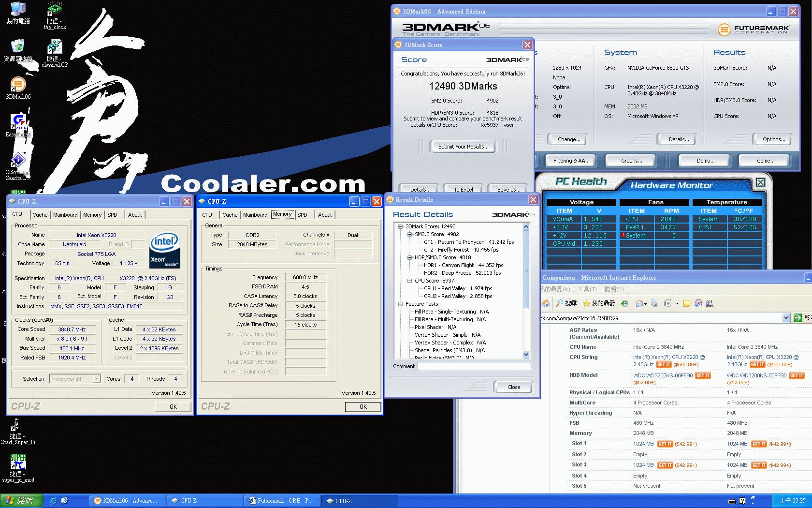Screen dimensions: 812x508
Task: Expand the Feature Tests tree node
Action: tap(401, 304)
